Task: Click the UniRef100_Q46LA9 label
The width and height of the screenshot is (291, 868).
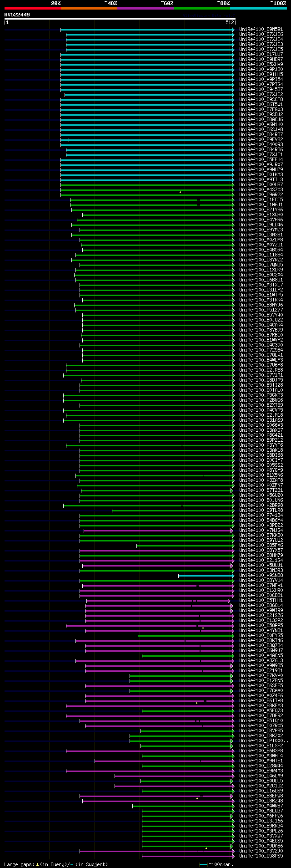Action: (261, 776)
